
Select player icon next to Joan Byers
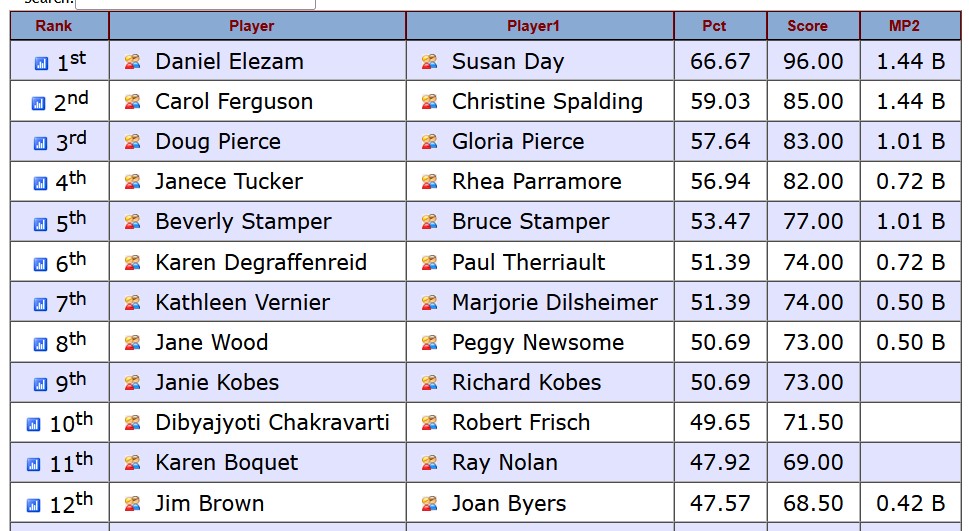click(429, 503)
